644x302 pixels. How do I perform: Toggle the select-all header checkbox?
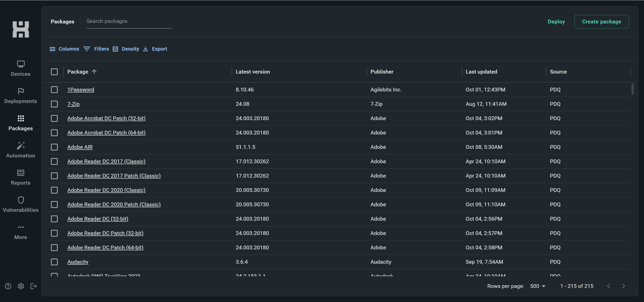(54, 72)
